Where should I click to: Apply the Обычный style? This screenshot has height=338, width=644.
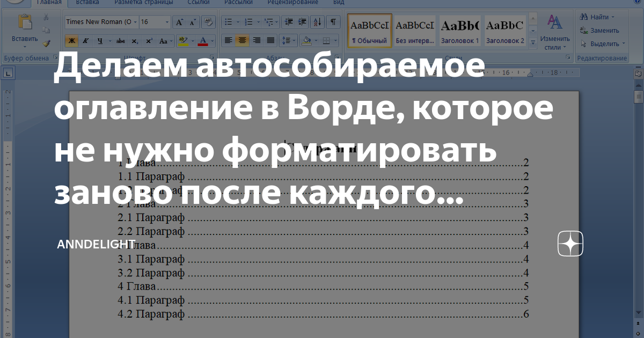pos(369,31)
